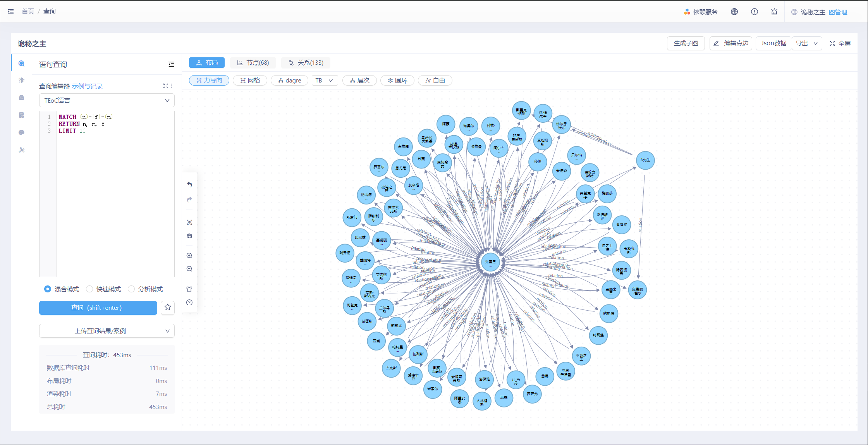Open the 示例与记录 link
868x445 pixels.
[x=87, y=86]
